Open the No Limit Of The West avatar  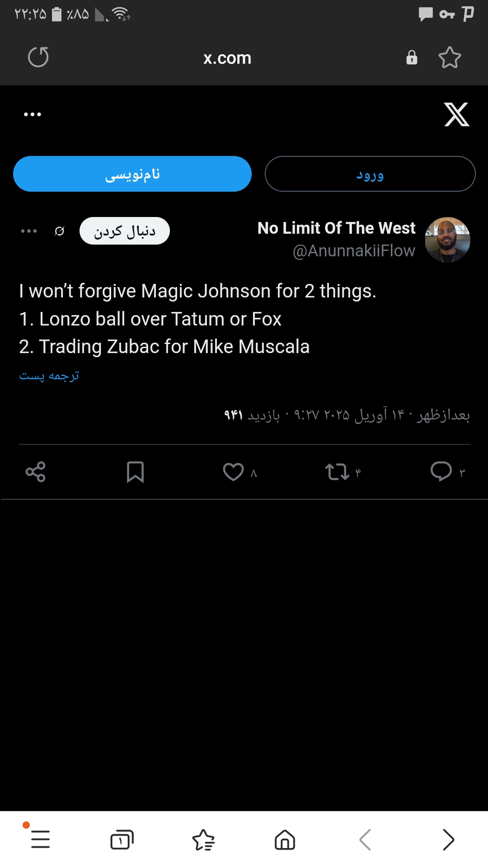(x=447, y=240)
